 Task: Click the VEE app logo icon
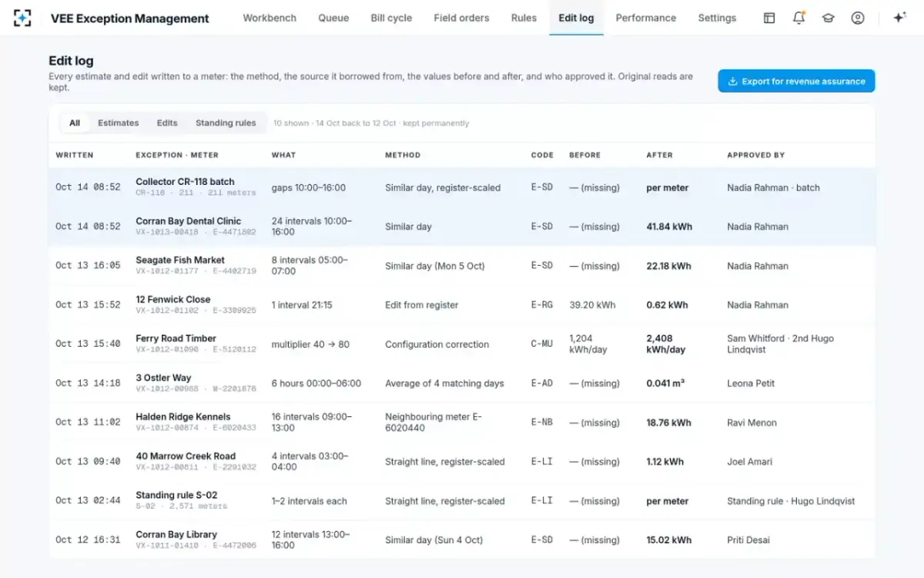point(22,18)
